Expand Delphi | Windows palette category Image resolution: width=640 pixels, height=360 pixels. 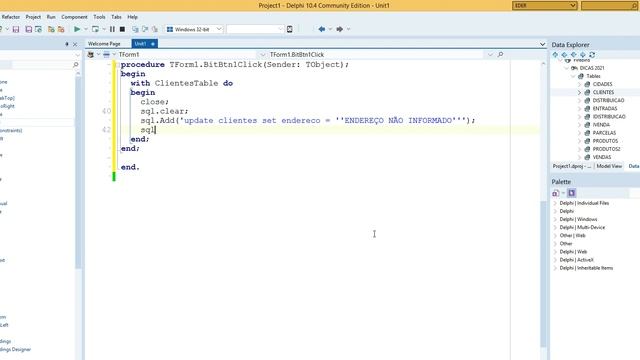coord(555,219)
